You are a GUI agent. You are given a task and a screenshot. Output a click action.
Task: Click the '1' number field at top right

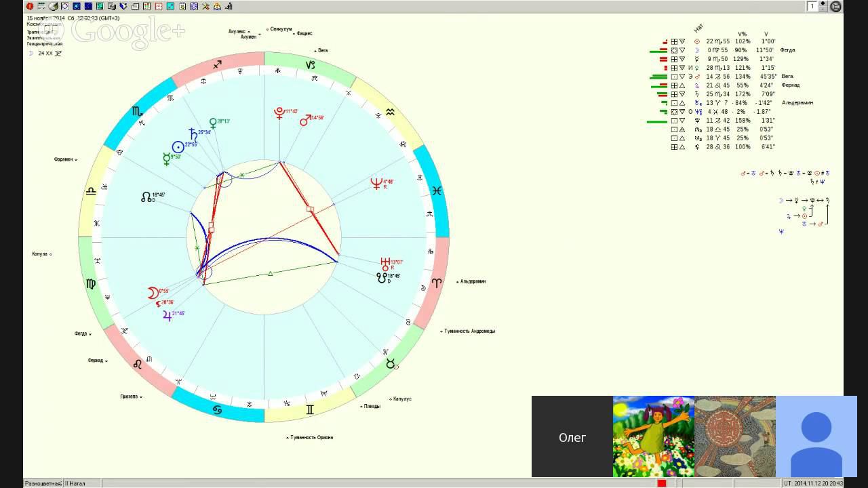(813, 6)
